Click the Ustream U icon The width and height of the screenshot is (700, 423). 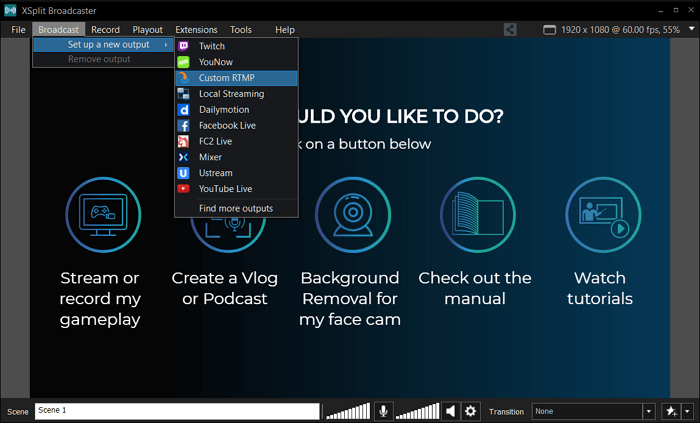point(183,173)
